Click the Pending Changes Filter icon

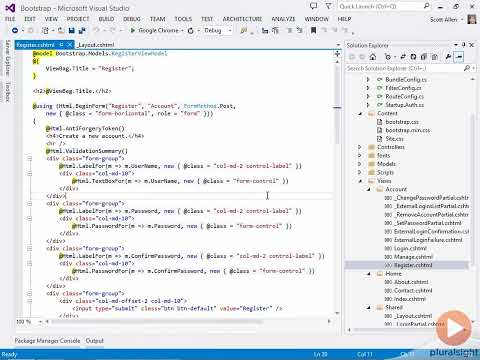tap(387, 57)
